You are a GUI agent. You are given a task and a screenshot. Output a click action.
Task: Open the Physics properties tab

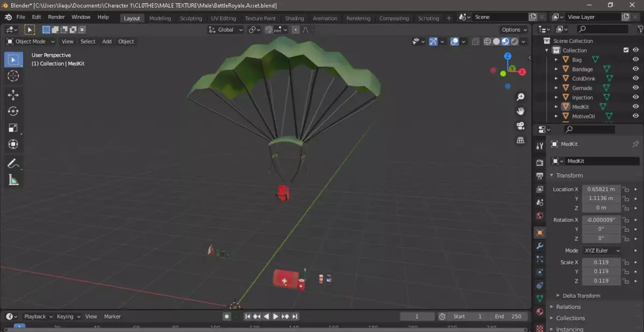tap(540, 272)
